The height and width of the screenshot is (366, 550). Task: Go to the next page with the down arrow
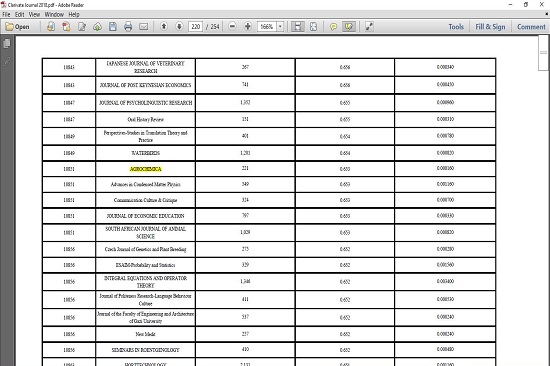179,26
